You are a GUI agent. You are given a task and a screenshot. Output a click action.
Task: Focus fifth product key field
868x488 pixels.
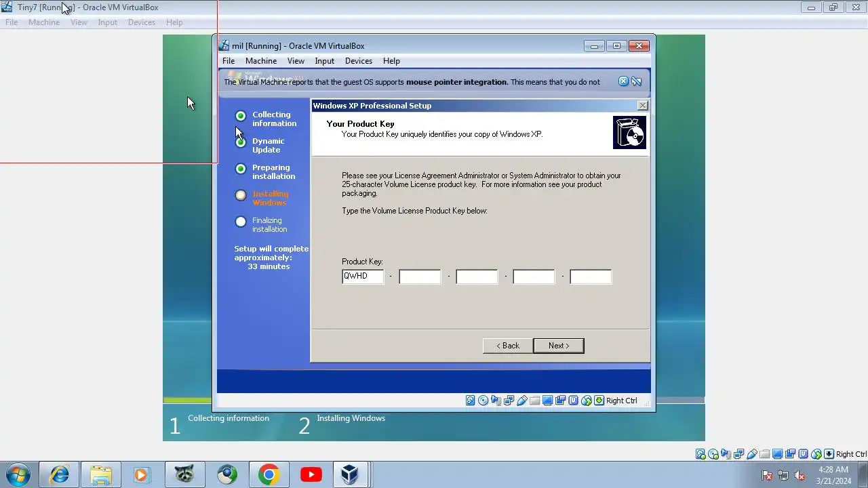pos(591,277)
